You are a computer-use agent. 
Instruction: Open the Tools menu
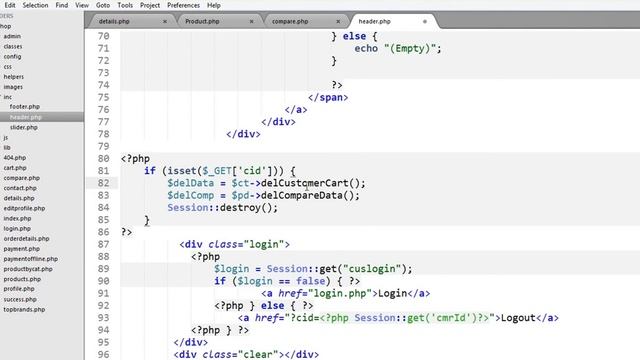click(x=125, y=5)
